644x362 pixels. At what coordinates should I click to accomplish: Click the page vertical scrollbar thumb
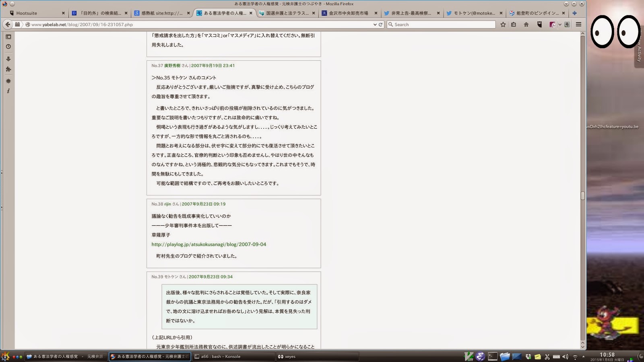(x=582, y=196)
